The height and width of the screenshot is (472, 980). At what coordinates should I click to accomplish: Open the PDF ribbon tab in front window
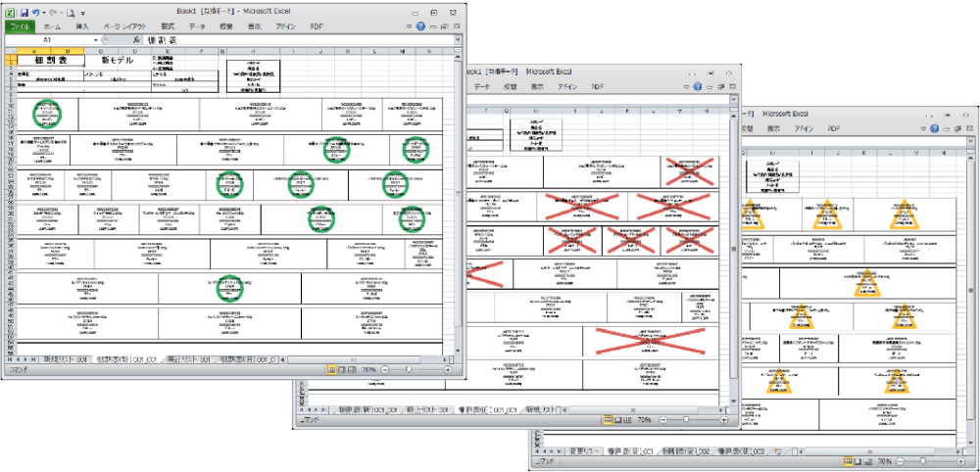click(x=316, y=26)
